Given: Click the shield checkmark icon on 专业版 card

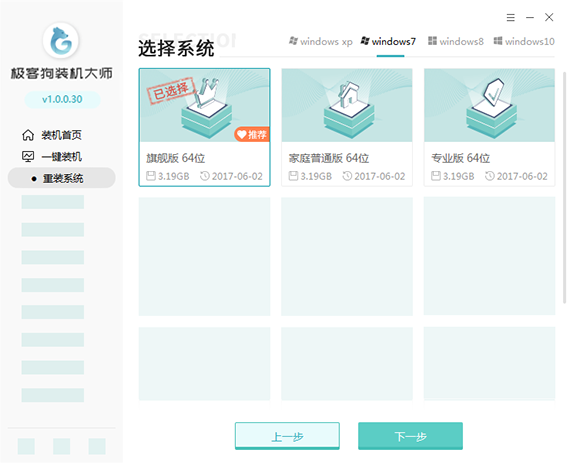Looking at the screenshot, I should point(493,92).
